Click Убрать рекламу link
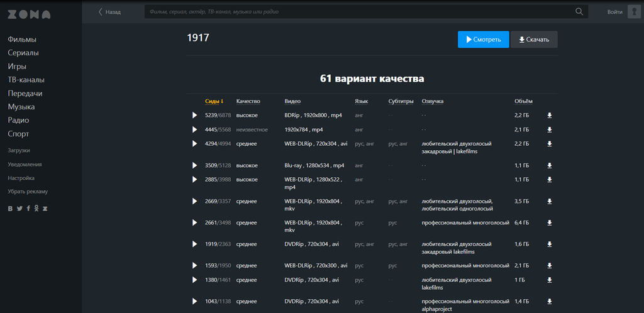 coord(28,192)
